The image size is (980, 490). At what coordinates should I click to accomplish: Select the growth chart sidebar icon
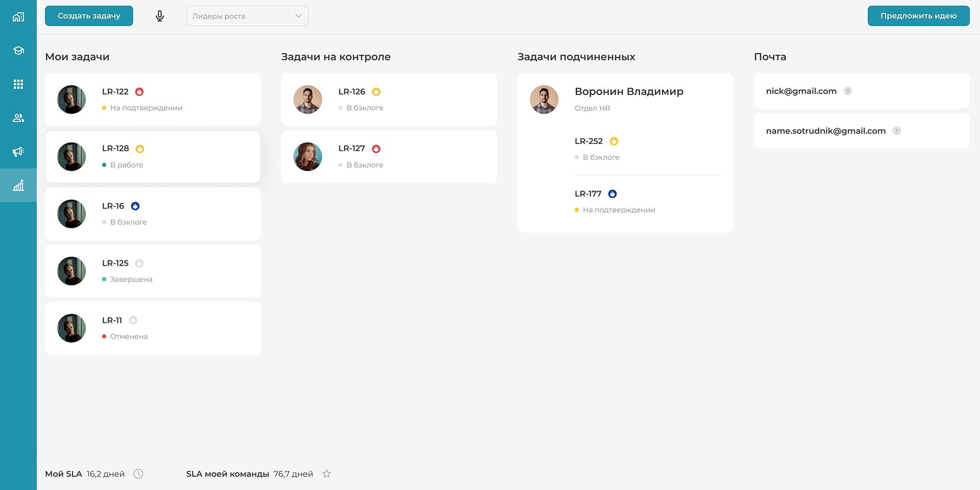click(18, 185)
